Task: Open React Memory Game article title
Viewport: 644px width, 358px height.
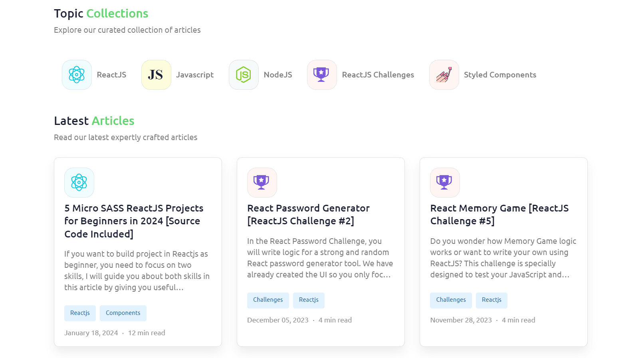Action: coord(499,215)
